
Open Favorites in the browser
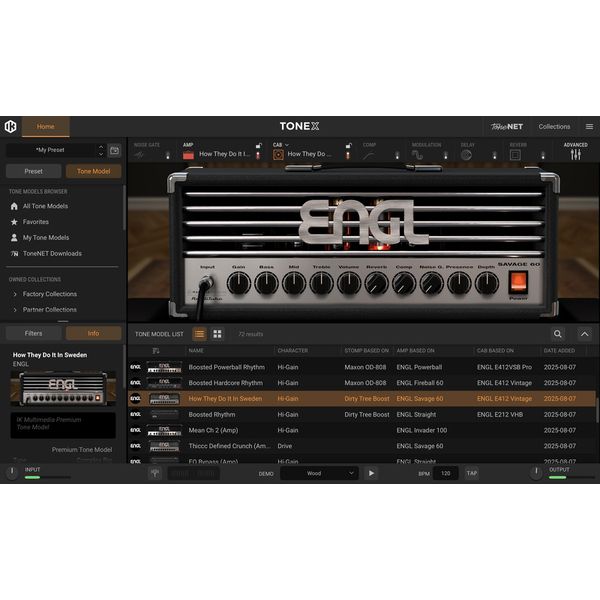[x=35, y=222]
